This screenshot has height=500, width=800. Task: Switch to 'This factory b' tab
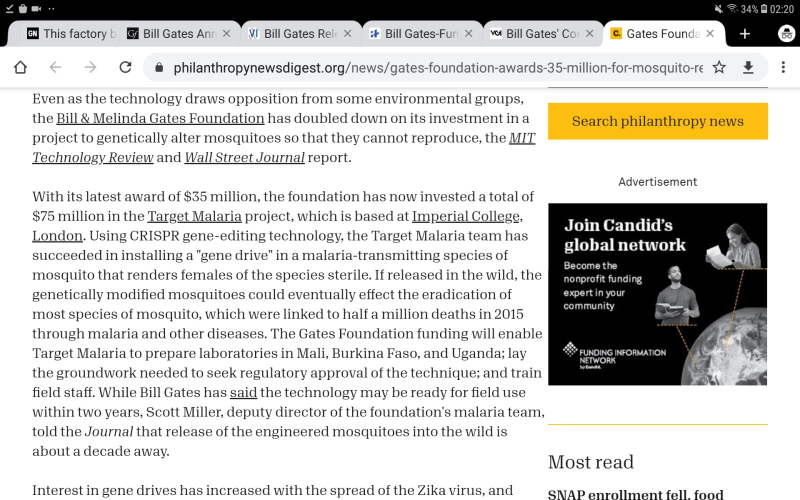pos(70,34)
